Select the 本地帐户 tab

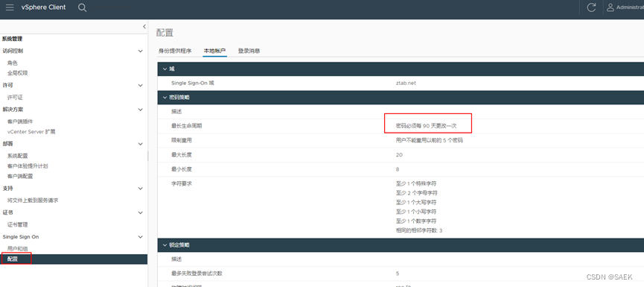215,51
